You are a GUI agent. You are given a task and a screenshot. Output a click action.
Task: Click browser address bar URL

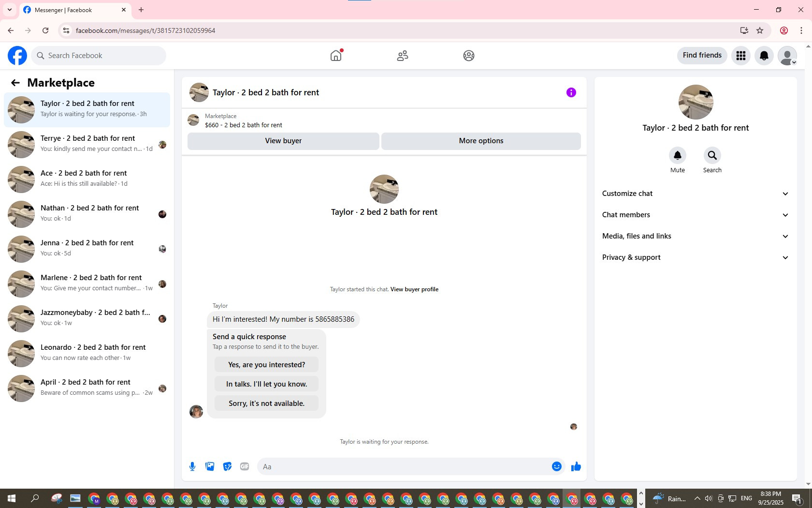coord(145,30)
